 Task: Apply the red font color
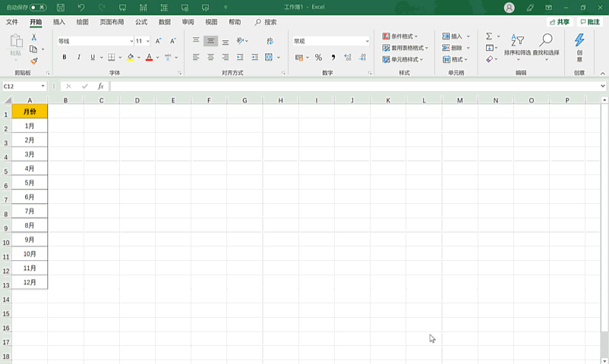pos(149,58)
